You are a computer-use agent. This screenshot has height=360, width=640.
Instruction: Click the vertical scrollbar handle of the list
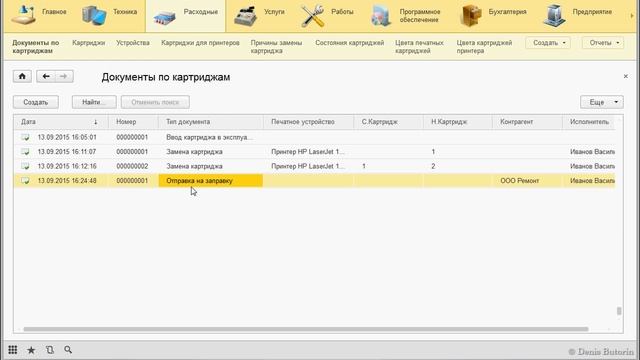point(619,311)
